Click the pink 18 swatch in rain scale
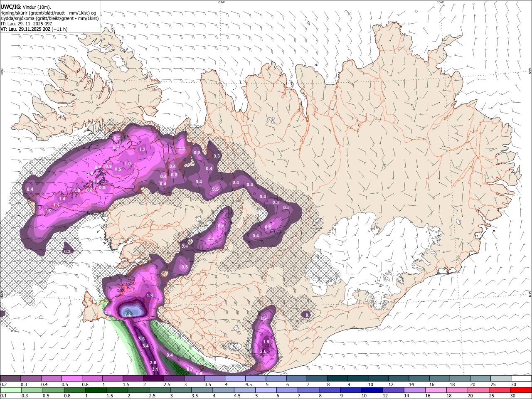The height and width of the screenshot is (399, 532). pyautogui.click(x=458, y=390)
